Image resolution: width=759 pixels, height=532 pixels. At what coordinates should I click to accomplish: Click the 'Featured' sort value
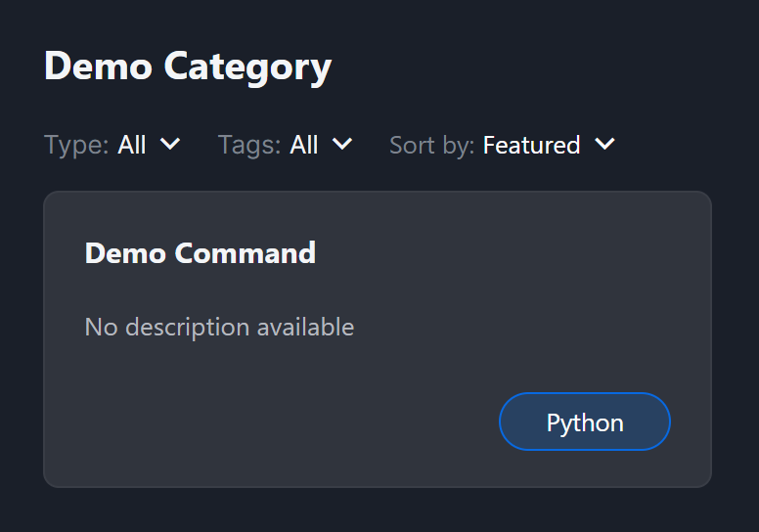531,145
